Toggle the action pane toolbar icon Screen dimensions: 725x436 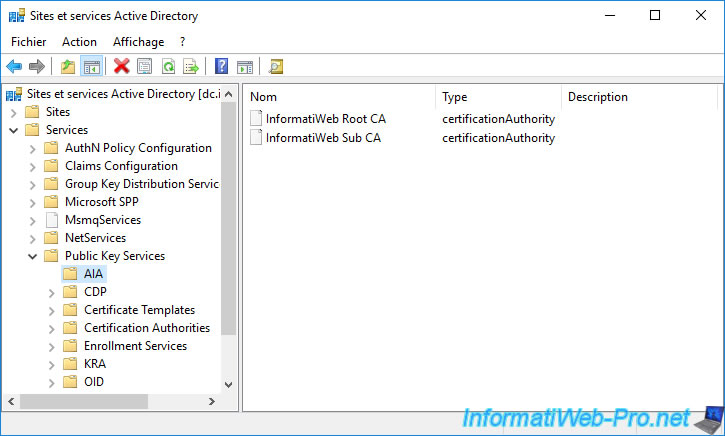point(245,67)
